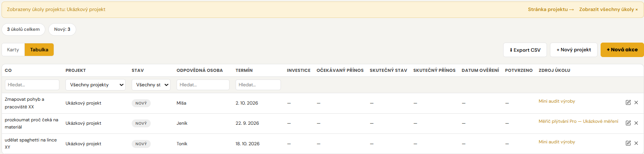Click the 'SKUTEČNÝ STAV' column header

tap(389, 70)
